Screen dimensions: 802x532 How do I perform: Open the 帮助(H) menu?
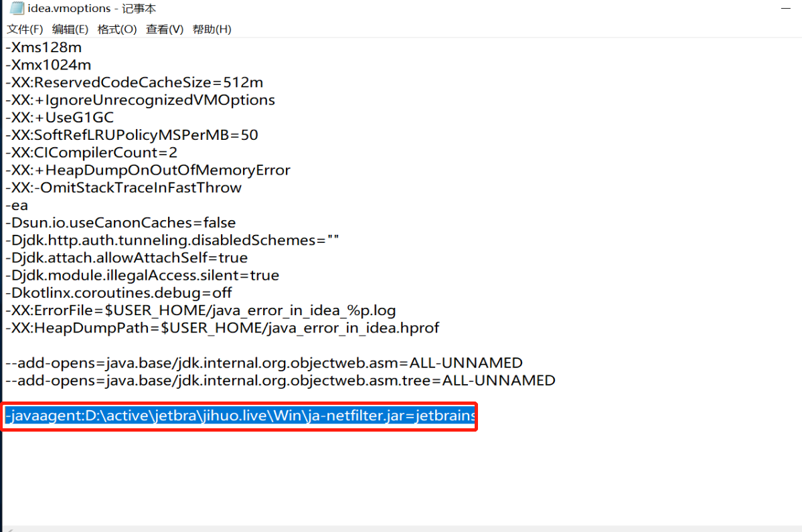[x=212, y=29]
